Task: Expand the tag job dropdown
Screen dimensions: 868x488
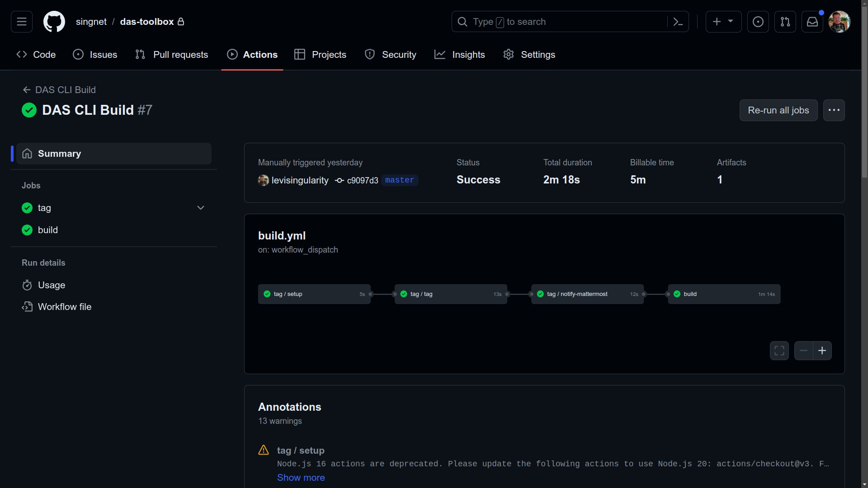Action: [202, 208]
